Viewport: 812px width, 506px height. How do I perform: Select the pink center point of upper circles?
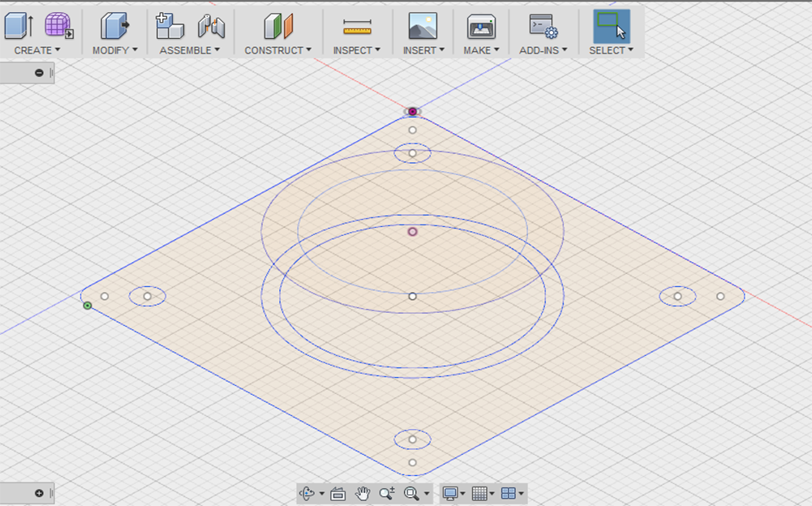pyautogui.click(x=412, y=231)
